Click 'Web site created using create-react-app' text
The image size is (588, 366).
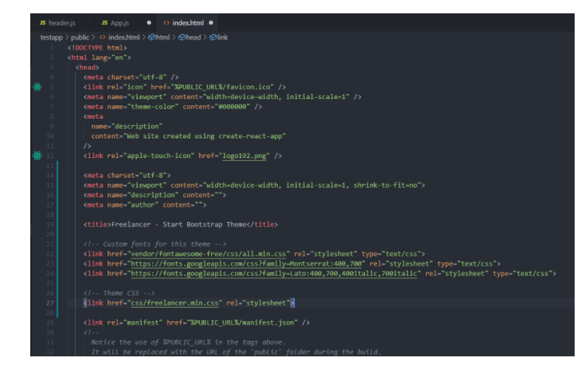pos(205,136)
